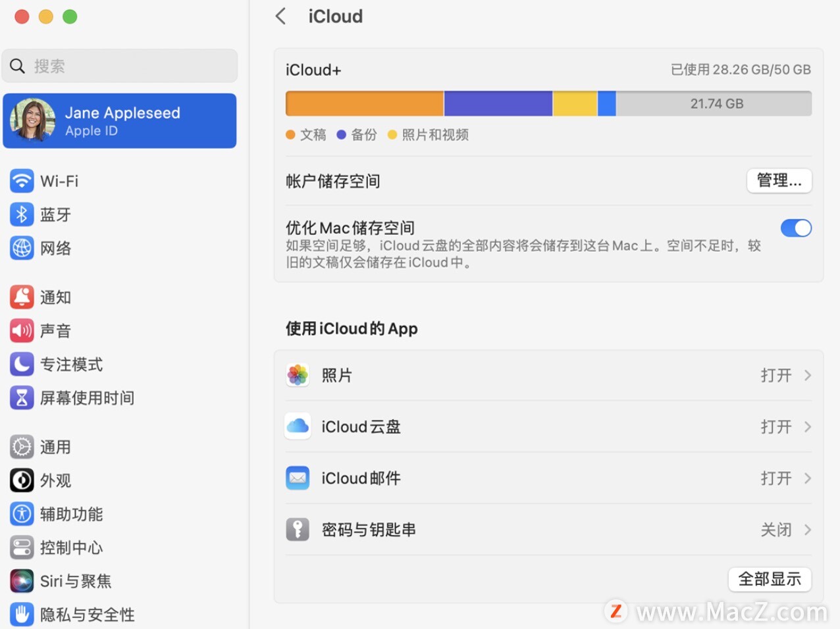This screenshot has height=629, width=840.
Task: Click the speaker icon for 声音
Action: point(22,330)
